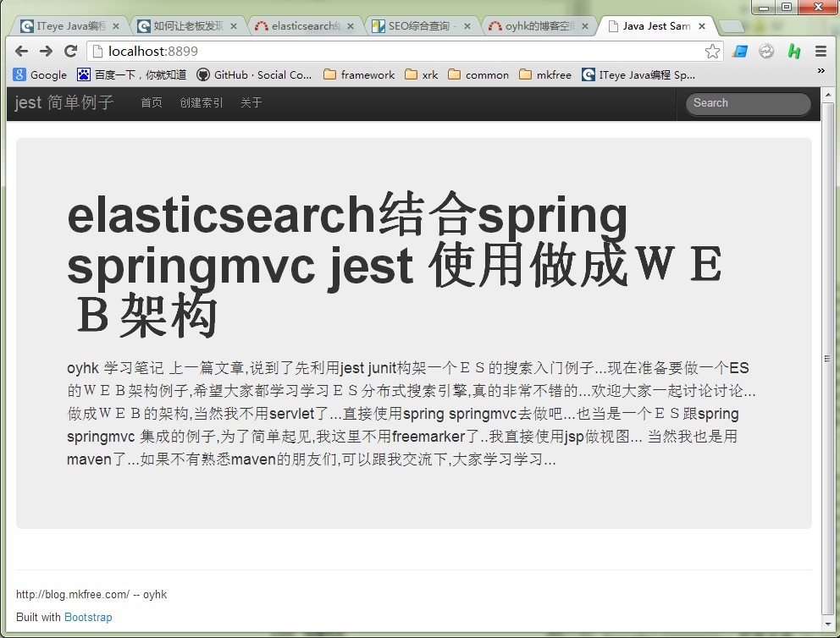This screenshot has height=638, width=840.
Task: Close the SEO综合查询 tab
Action: [x=467, y=26]
